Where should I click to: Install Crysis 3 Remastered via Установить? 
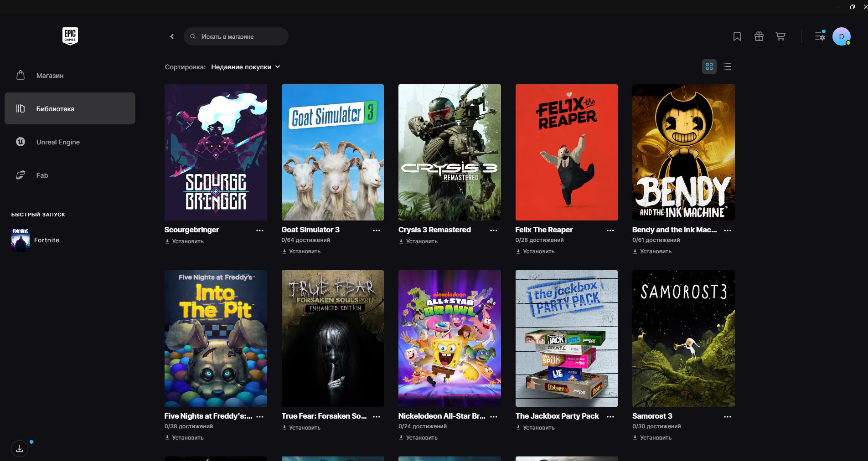(418, 241)
